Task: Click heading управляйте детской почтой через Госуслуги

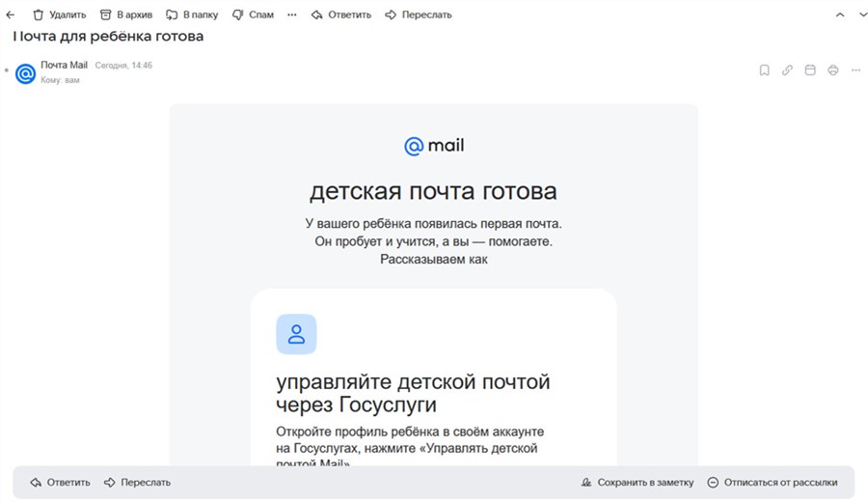Action: (x=413, y=394)
